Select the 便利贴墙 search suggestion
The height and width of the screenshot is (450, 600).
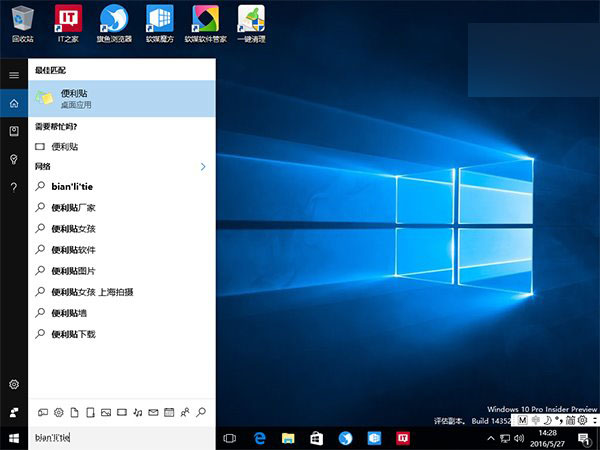pyautogui.click(x=122, y=313)
